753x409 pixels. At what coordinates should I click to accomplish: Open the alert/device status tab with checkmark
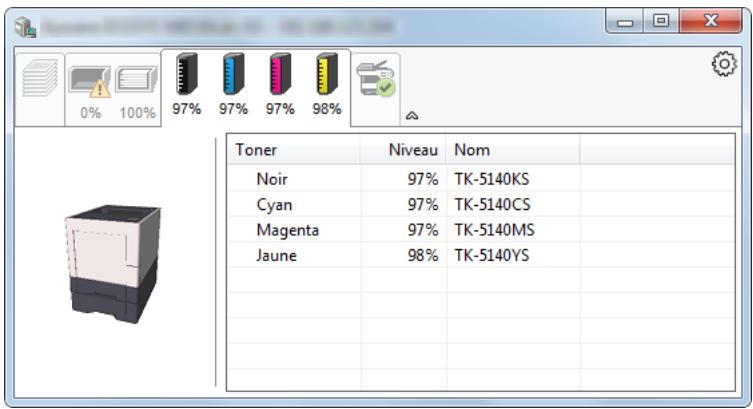(x=376, y=89)
